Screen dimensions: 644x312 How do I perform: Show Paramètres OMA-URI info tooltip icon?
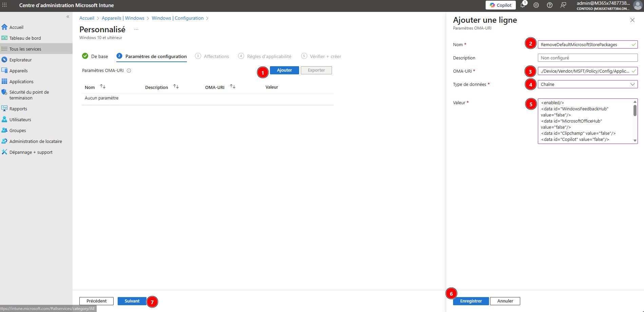point(129,71)
